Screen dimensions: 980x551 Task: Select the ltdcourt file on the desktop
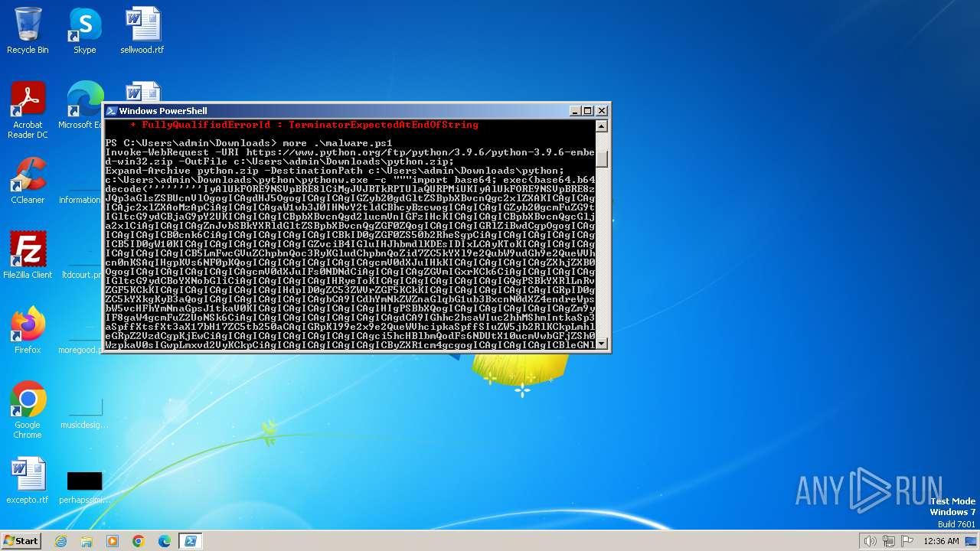(x=82, y=275)
